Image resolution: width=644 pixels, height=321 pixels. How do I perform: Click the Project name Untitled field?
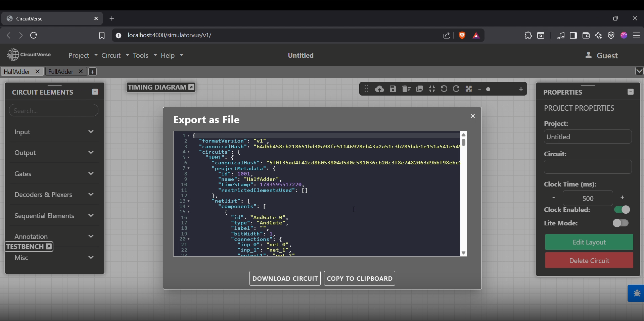(588, 137)
